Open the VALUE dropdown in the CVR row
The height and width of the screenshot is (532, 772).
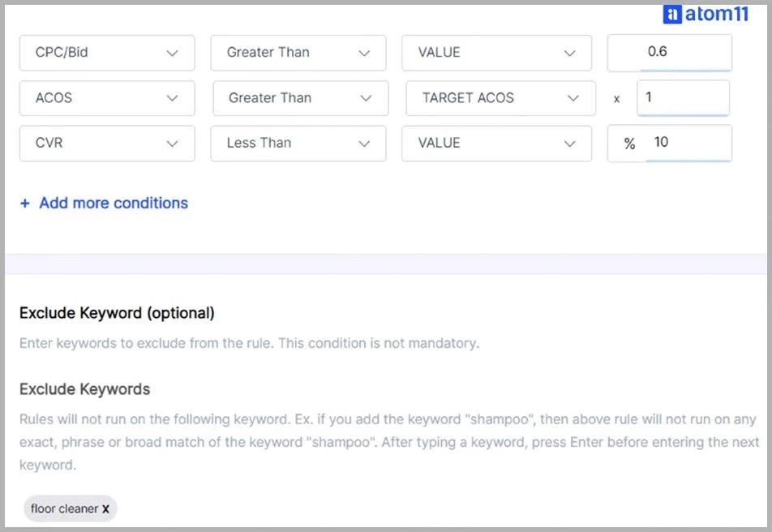pos(497,143)
